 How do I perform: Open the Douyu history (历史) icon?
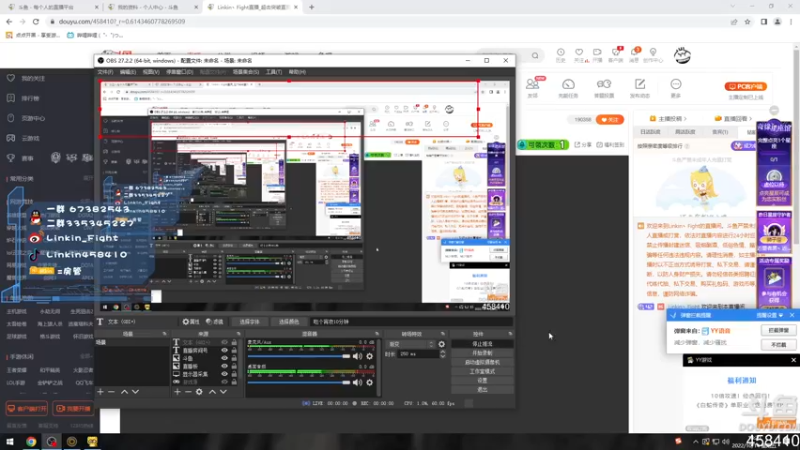tap(560, 55)
